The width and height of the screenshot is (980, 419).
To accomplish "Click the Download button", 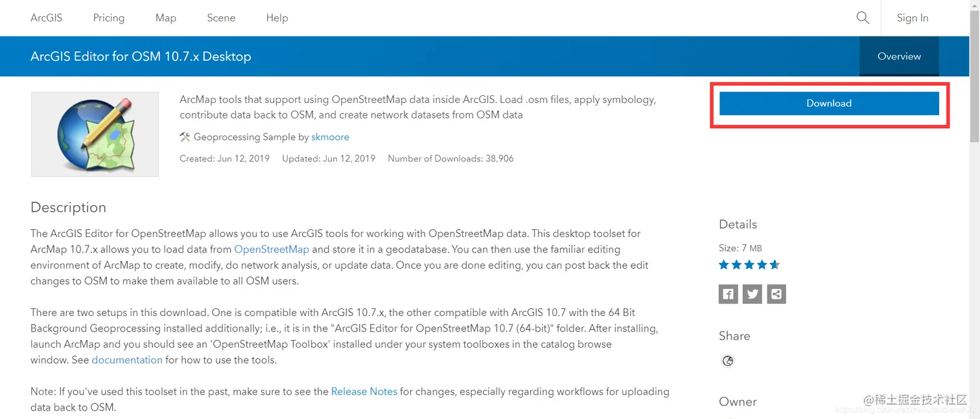I will (x=829, y=103).
